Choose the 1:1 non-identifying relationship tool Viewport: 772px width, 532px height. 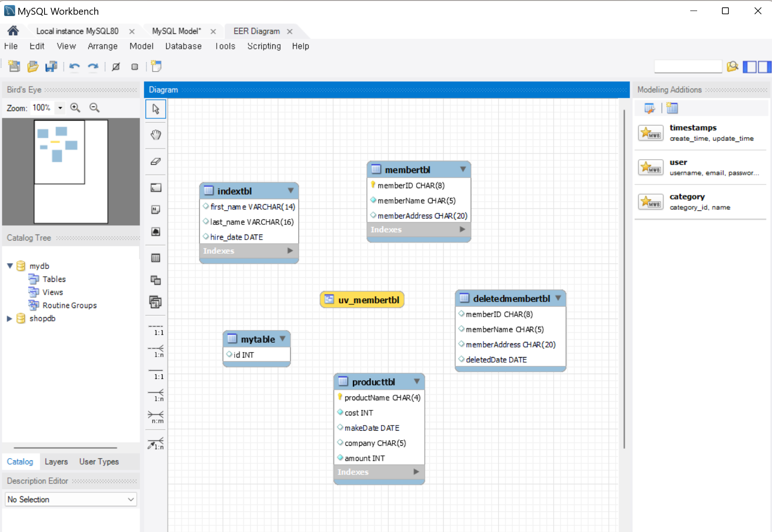coord(156,330)
